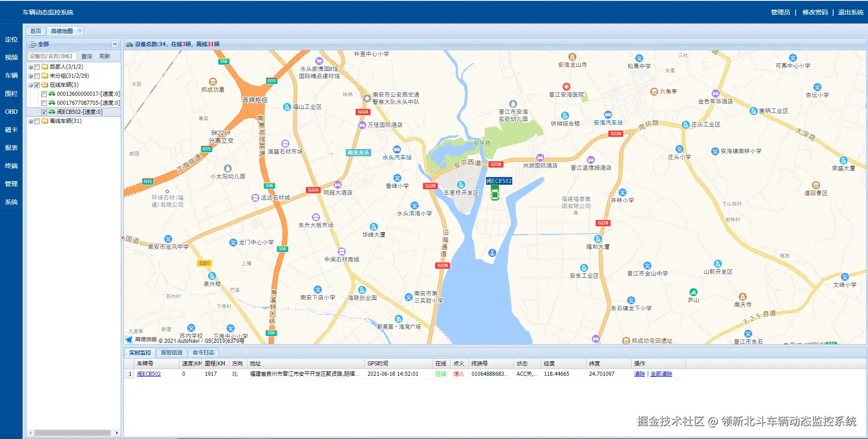Click the 安海龙山寺 temple marker on map

coord(572,57)
